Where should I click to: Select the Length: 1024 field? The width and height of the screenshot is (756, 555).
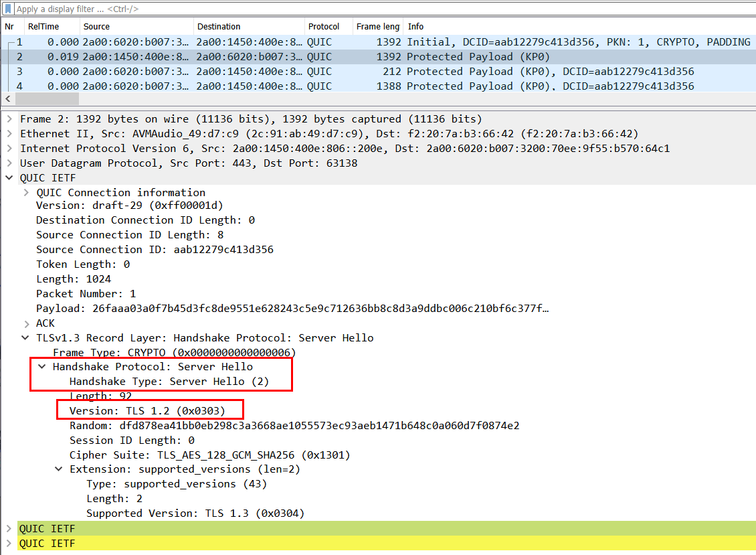[x=74, y=279]
